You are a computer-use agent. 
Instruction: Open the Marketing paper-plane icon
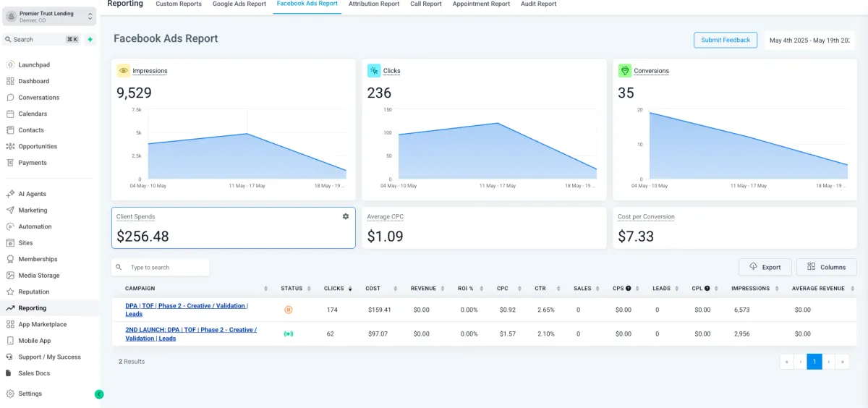coord(10,211)
